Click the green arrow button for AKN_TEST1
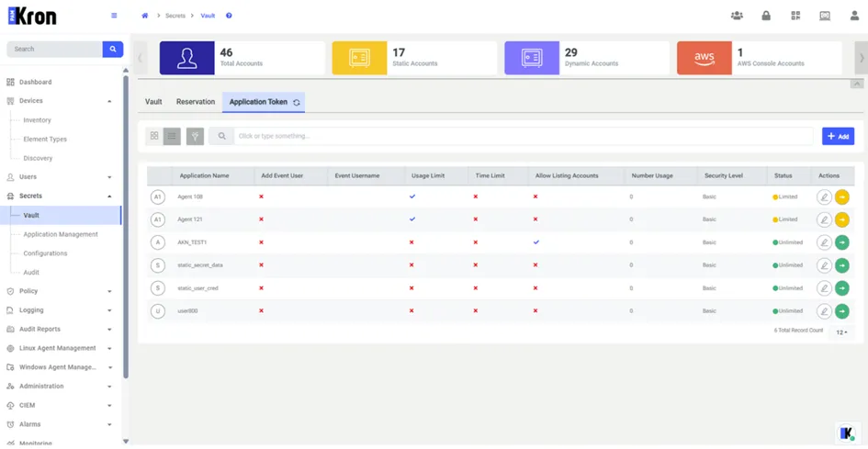 tap(842, 242)
